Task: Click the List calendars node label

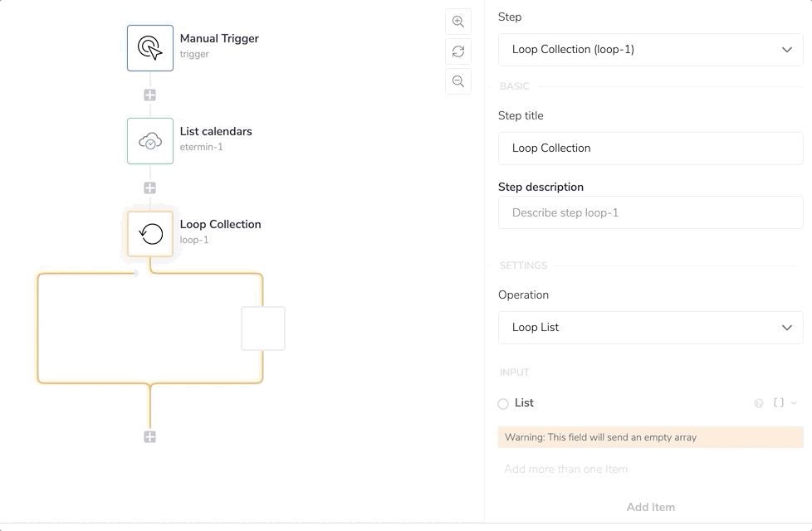Action: click(x=216, y=132)
